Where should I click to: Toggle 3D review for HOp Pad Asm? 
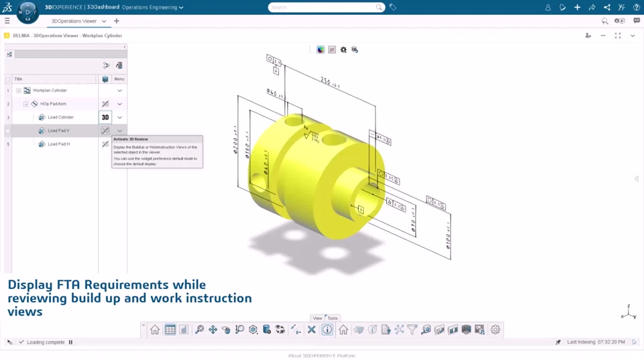pos(105,104)
